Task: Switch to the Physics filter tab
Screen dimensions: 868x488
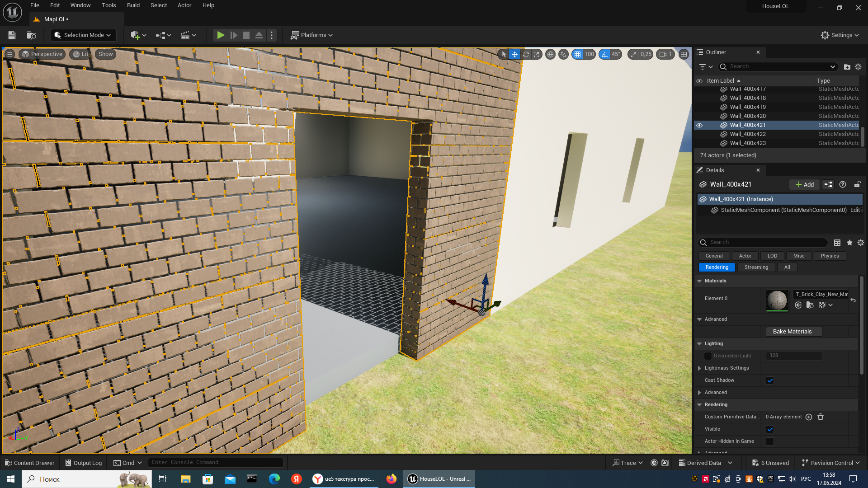Action: 830,256
